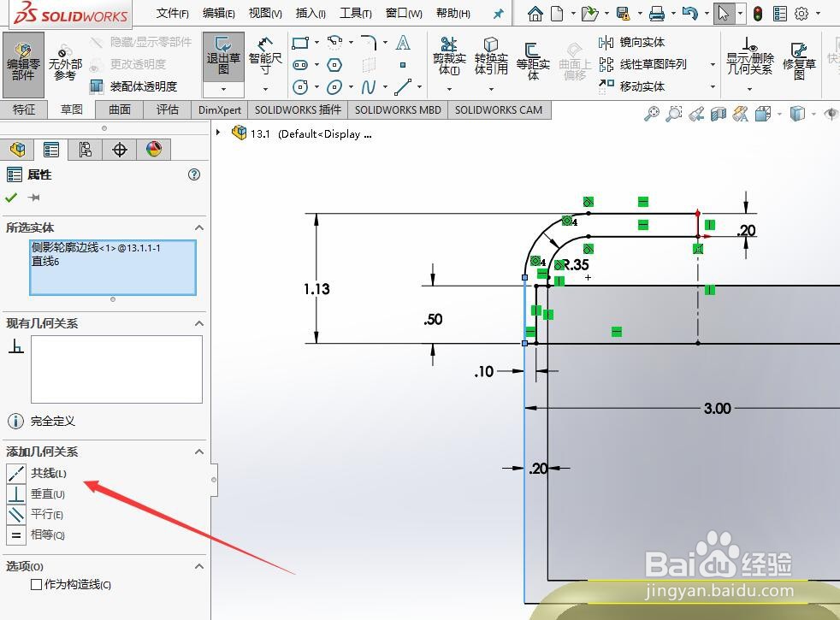This screenshot has width=840, height=620.
Task: Add the 相等(Q) equal relation
Action: [x=37, y=534]
